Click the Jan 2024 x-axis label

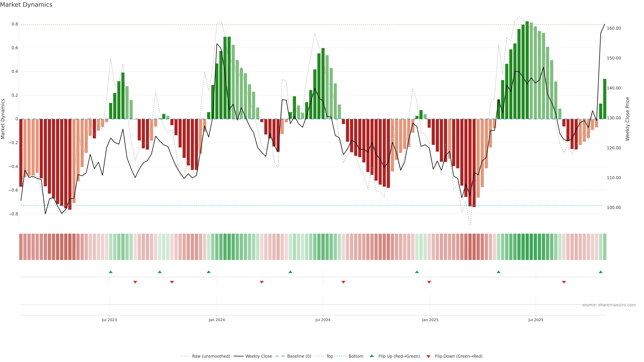coord(217,320)
